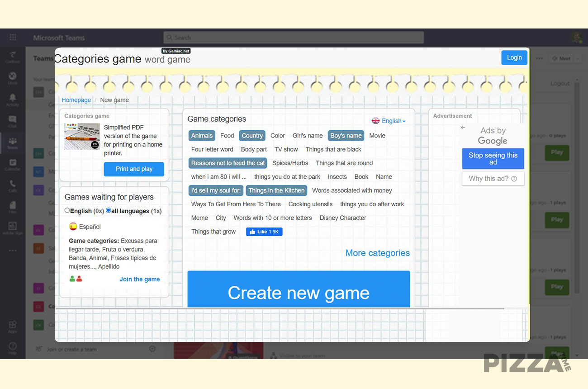Click the Facebook Like 1.9K button

point(264,231)
